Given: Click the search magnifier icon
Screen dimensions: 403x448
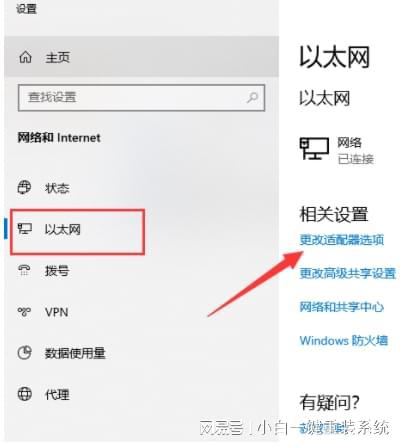Looking at the screenshot, I should [252, 97].
